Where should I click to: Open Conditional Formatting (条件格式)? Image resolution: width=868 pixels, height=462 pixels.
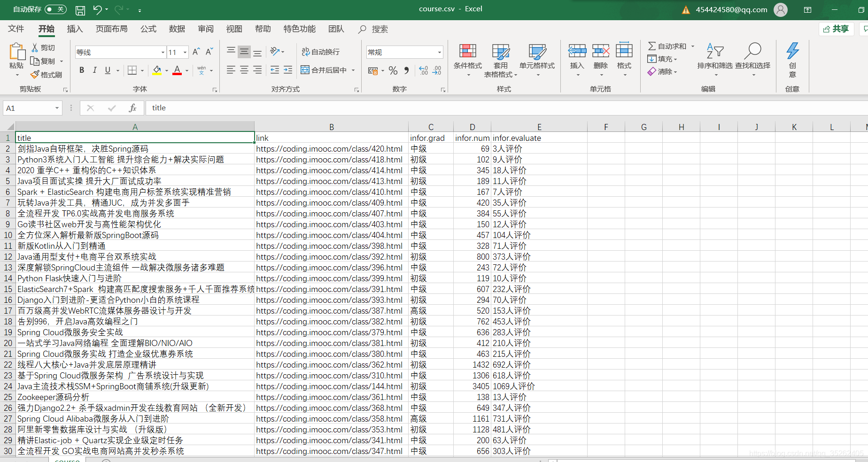coord(468,60)
